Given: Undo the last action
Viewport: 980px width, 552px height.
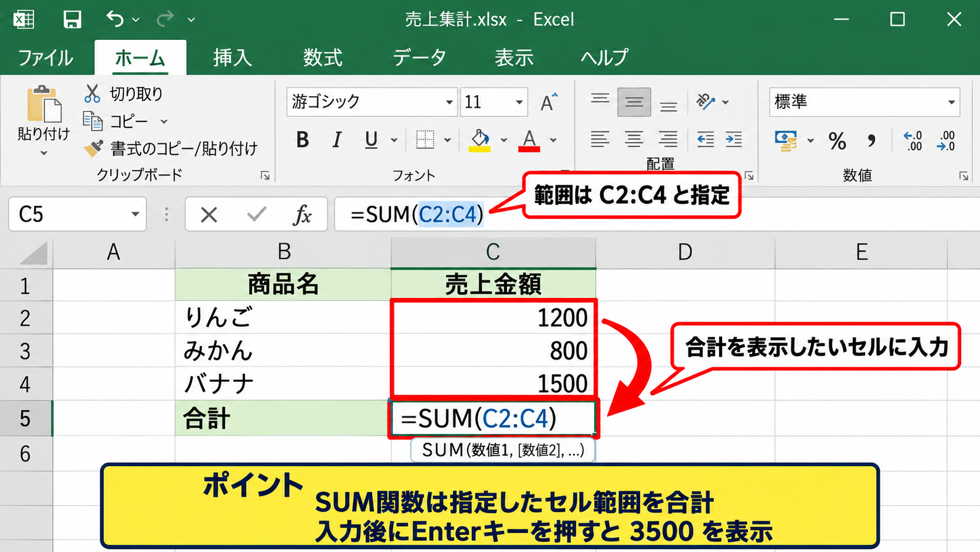Looking at the screenshot, I should pos(115,19).
